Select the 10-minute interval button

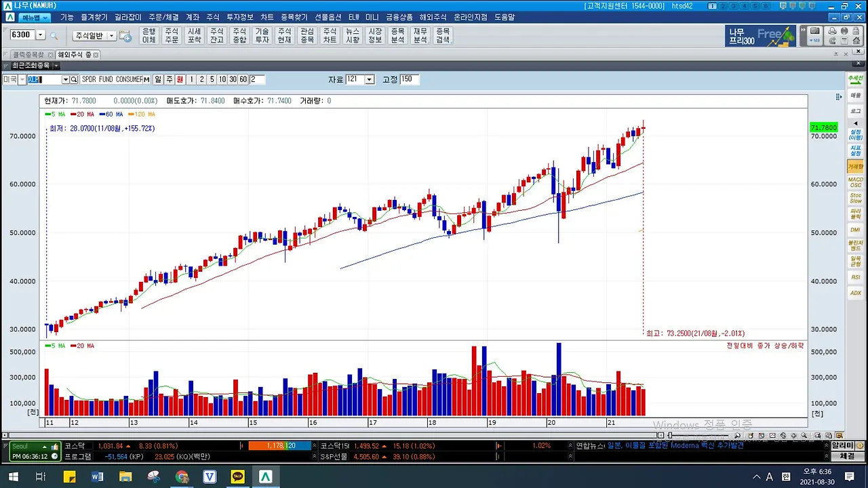coord(222,79)
